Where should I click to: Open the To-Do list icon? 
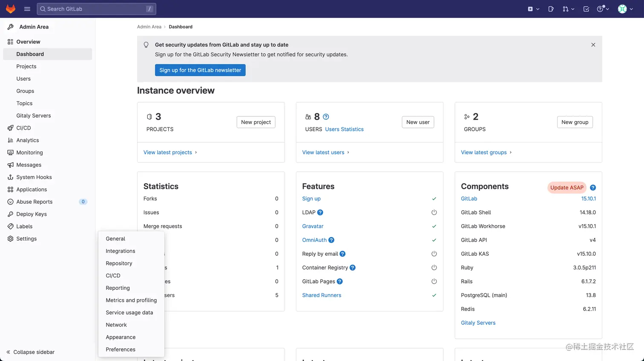click(x=586, y=9)
